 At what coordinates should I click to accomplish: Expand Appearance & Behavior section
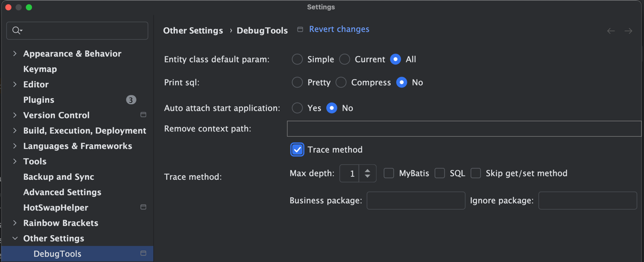point(14,53)
